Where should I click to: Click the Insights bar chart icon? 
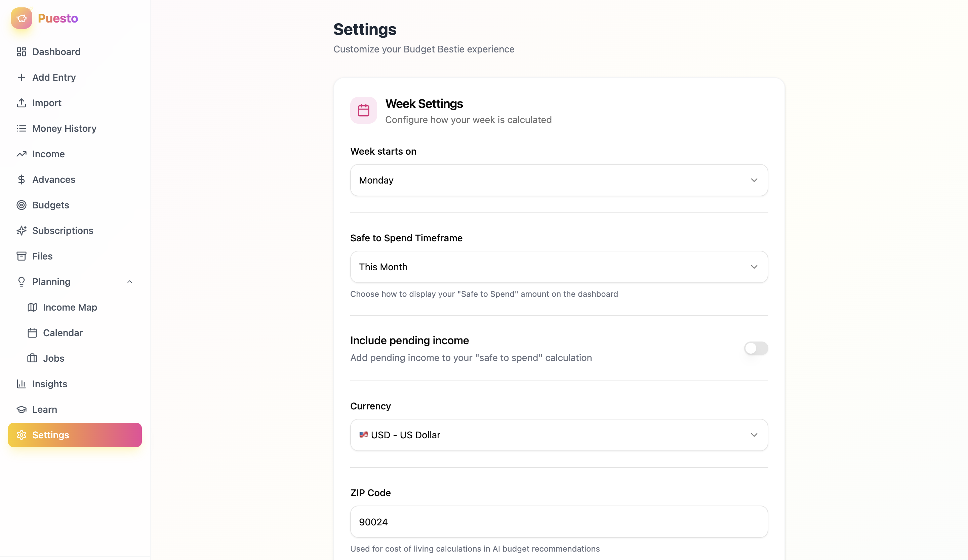[22, 384]
